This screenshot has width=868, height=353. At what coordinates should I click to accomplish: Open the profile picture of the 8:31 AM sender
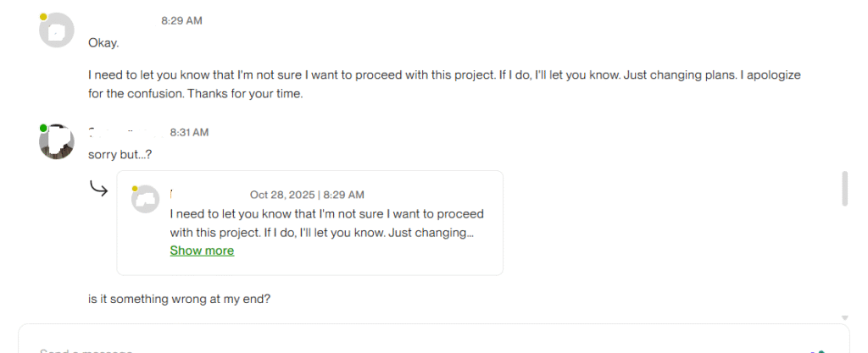[57, 141]
